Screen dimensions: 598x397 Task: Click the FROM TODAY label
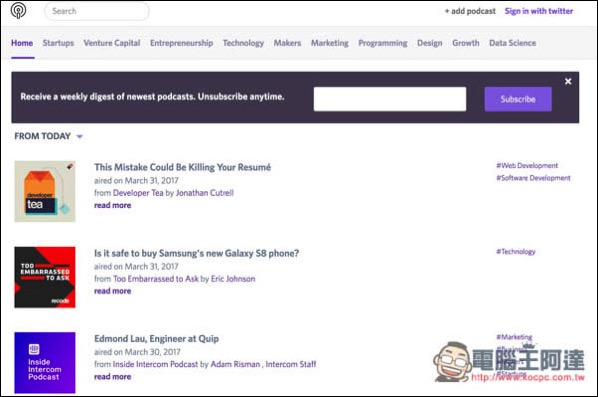(x=42, y=136)
